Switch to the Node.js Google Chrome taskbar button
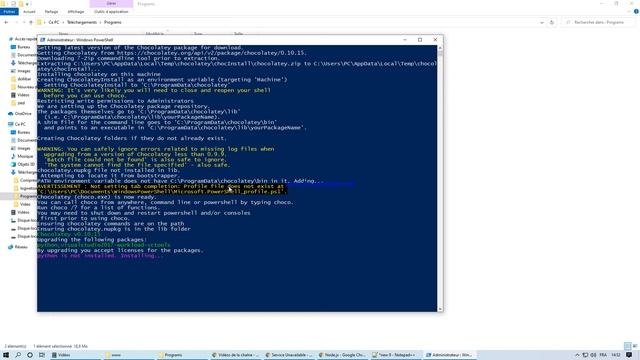Image resolution: width=640 pixels, height=360 pixels. 342,355
